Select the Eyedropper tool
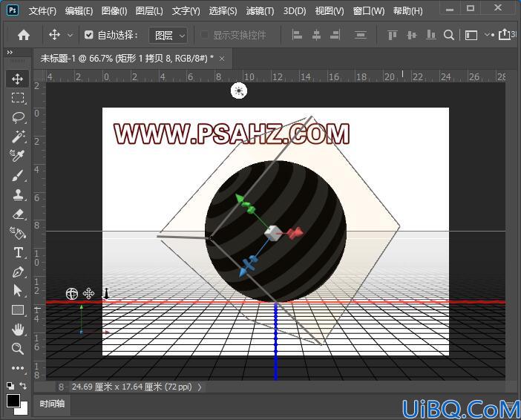Image resolution: width=521 pixels, height=420 pixels. tap(17, 155)
